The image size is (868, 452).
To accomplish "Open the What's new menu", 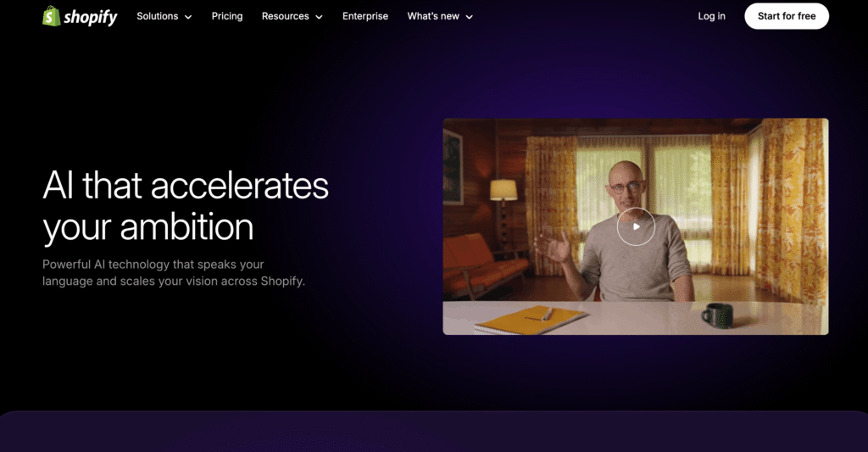I will click(440, 16).
